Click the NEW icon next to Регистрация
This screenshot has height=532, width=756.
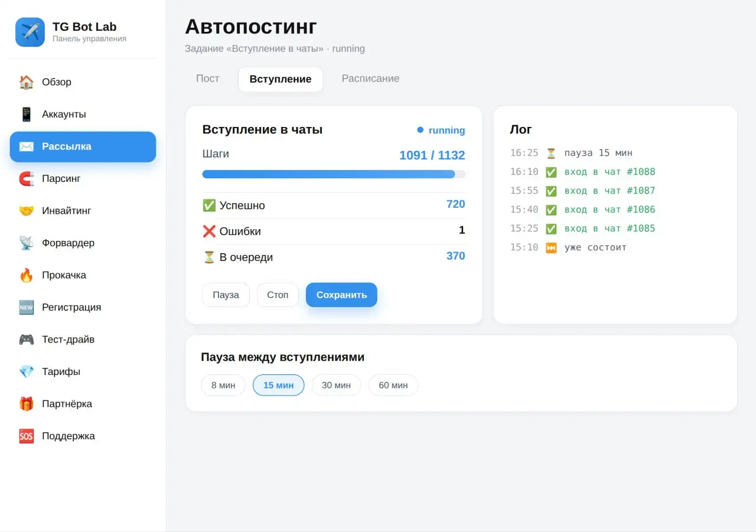pos(26,307)
